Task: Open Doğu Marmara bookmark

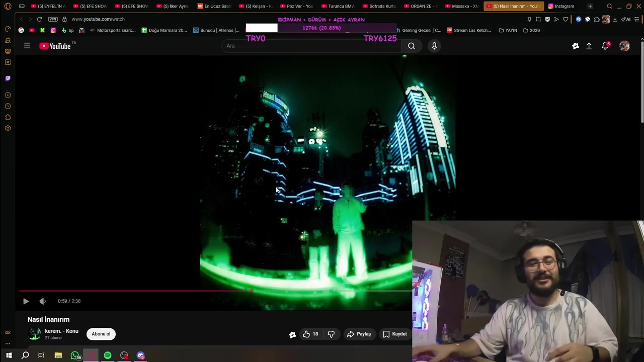Action: 164,30
